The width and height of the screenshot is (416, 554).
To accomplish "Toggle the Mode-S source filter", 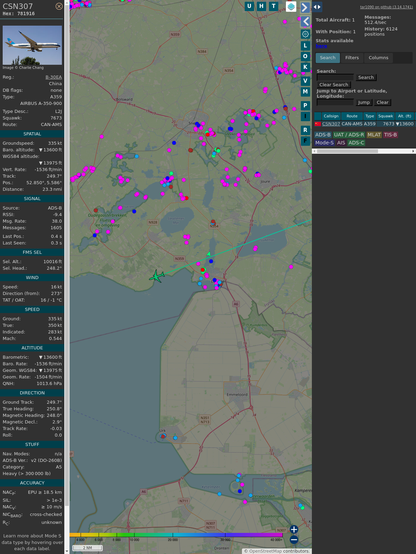I will pyautogui.click(x=324, y=143).
